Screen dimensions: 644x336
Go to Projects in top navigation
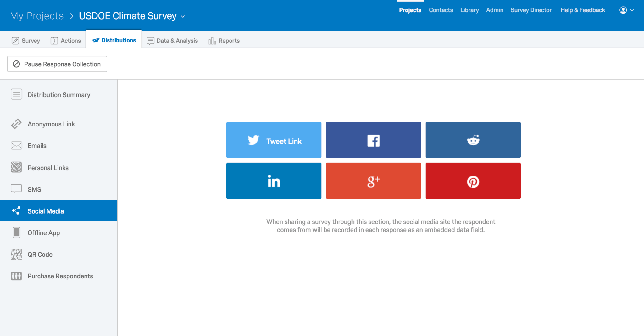click(410, 10)
